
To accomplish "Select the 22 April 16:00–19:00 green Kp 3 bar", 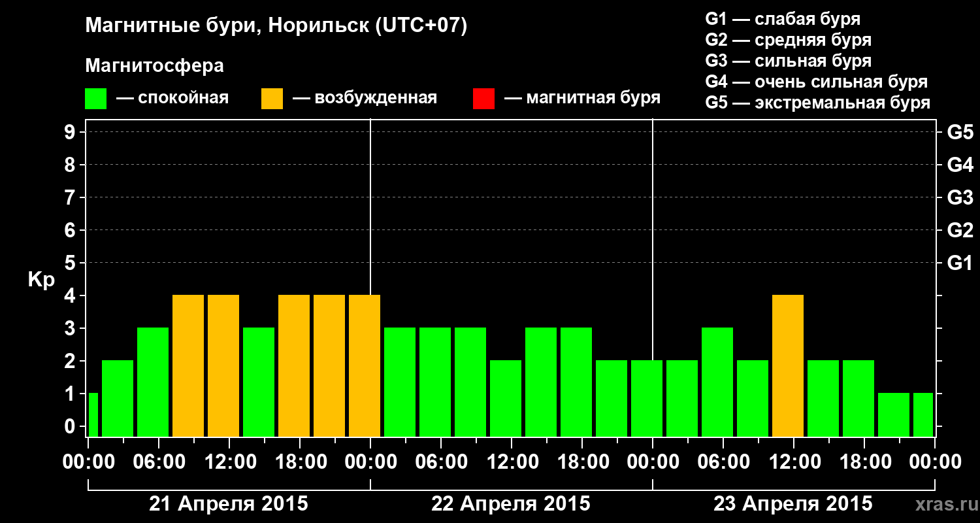I will 576,382.
